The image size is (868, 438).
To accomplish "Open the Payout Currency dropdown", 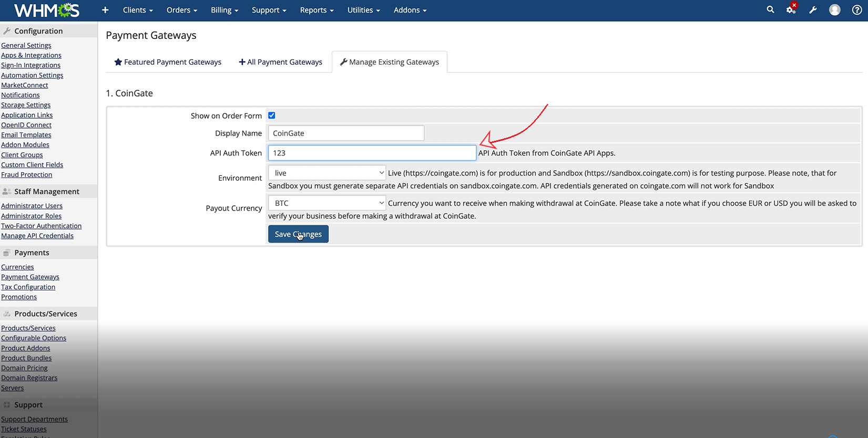I will point(327,203).
